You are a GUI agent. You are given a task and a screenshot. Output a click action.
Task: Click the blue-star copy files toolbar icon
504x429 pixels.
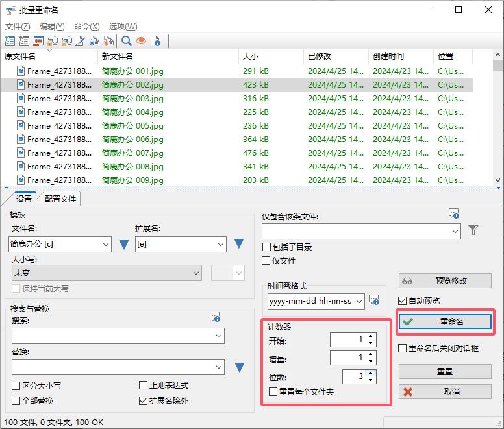94,41
